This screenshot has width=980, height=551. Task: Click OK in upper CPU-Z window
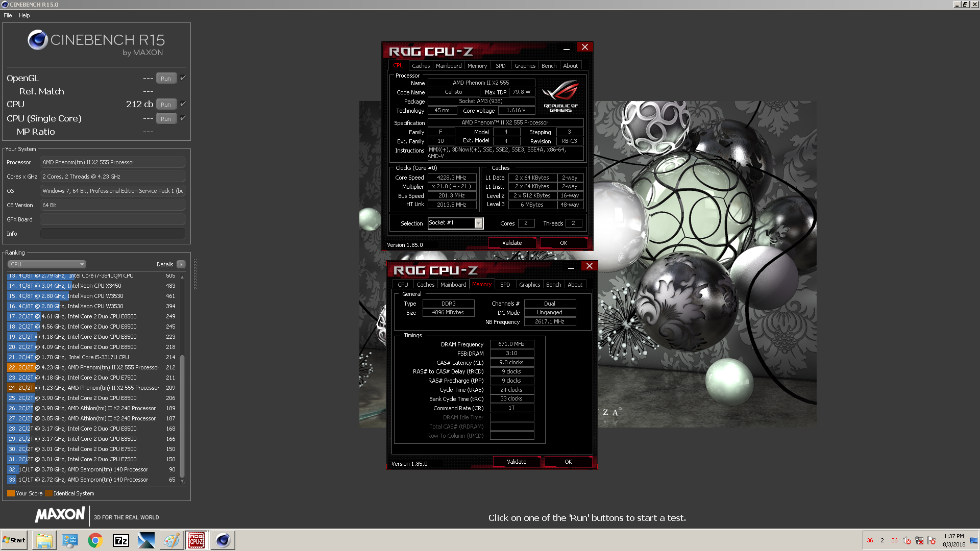point(563,243)
